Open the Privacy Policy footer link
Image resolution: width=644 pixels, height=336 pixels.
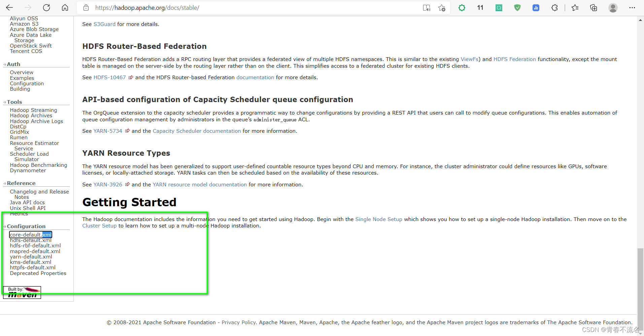click(239, 323)
